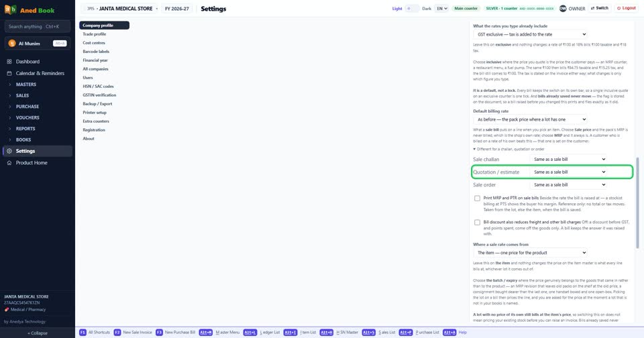This screenshot has height=338, width=644.
Task: Click the Alt+M Master Menu badge
Action: [x=206, y=332]
